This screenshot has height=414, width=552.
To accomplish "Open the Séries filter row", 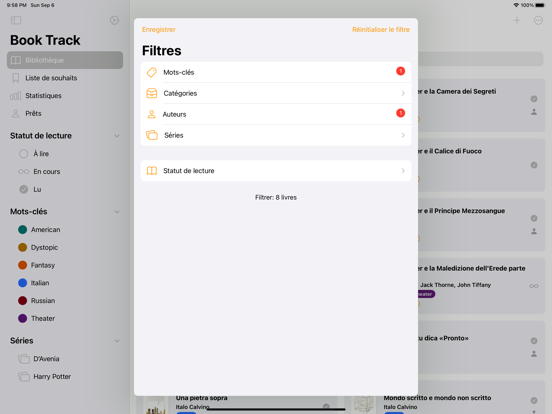I will (276, 135).
